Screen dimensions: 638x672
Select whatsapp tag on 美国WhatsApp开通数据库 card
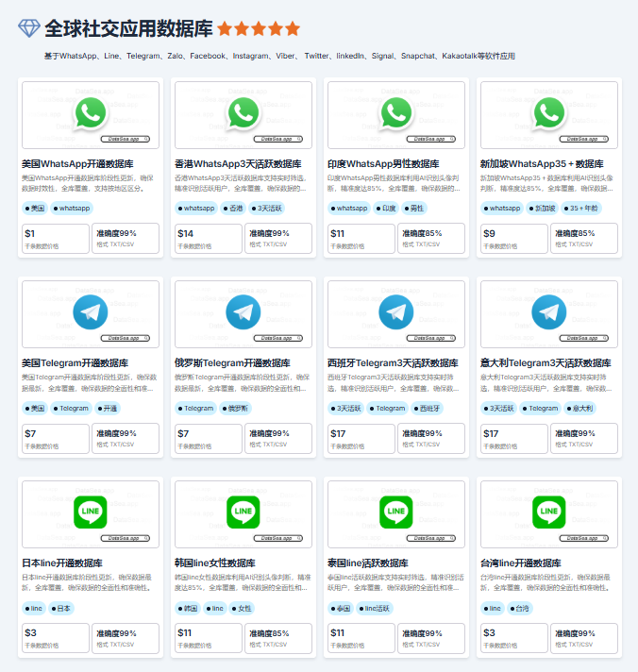click(72, 209)
